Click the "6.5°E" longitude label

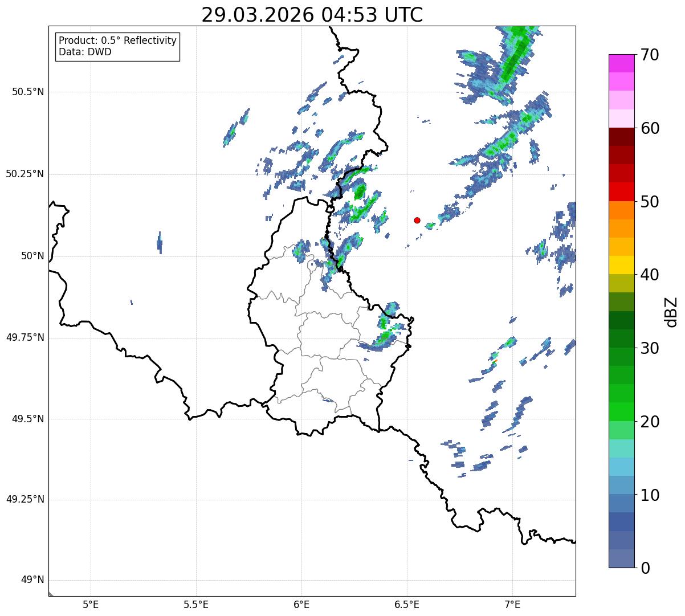coord(407,604)
